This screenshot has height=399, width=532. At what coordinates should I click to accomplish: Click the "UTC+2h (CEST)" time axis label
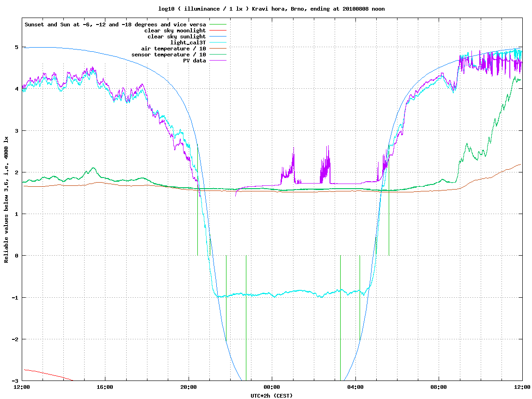[x=271, y=396]
